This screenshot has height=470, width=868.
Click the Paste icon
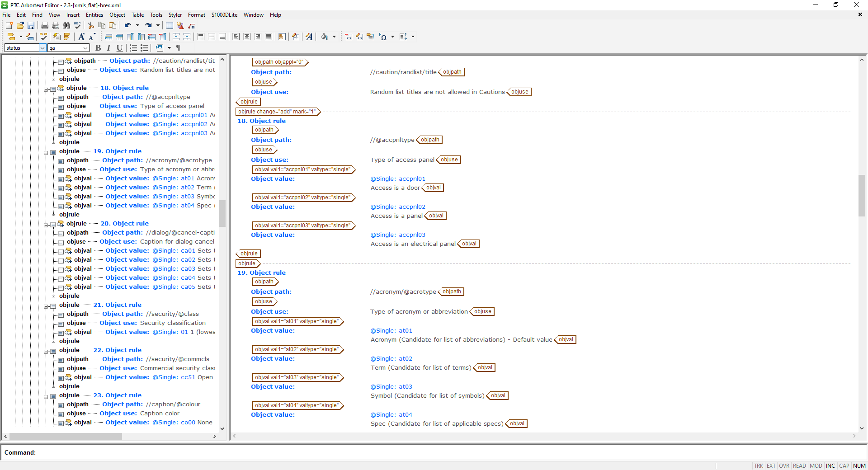(x=113, y=26)
